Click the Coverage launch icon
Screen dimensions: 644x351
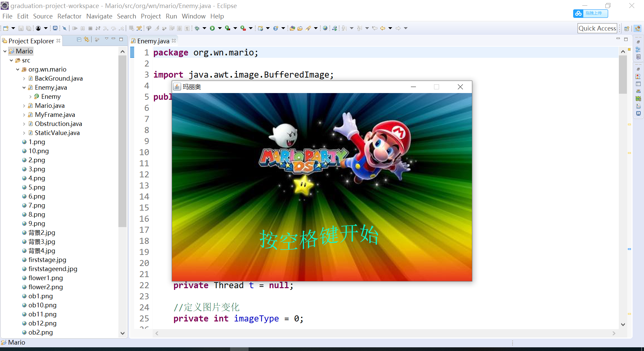[229, 28]
